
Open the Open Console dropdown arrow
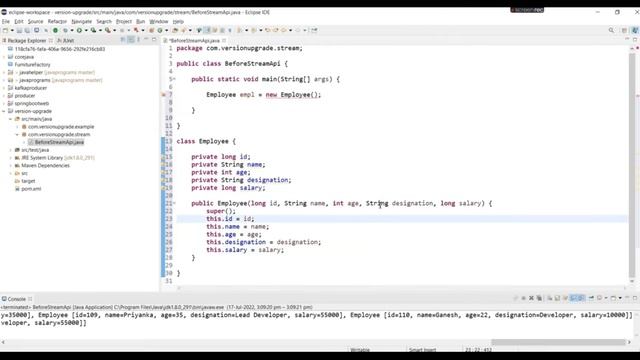pyautogui.click(x=620, y=298)
